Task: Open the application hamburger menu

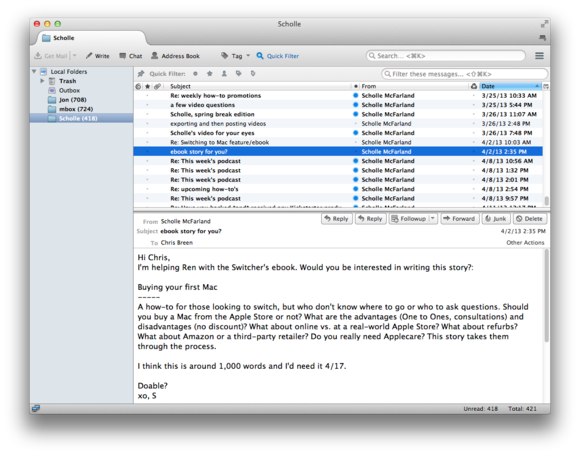Action: pos(539,56)
